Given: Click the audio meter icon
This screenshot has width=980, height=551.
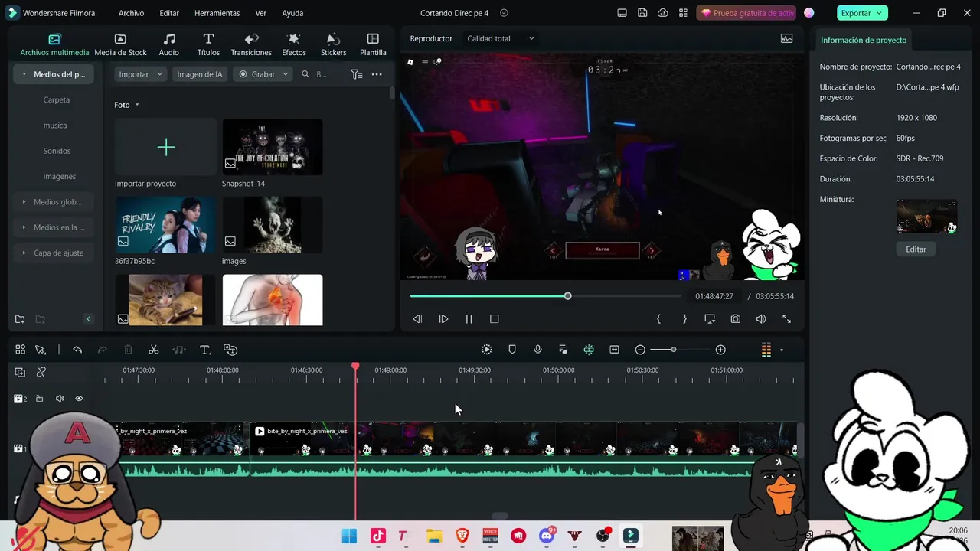Looking at the screenshot, I should 766,350.
